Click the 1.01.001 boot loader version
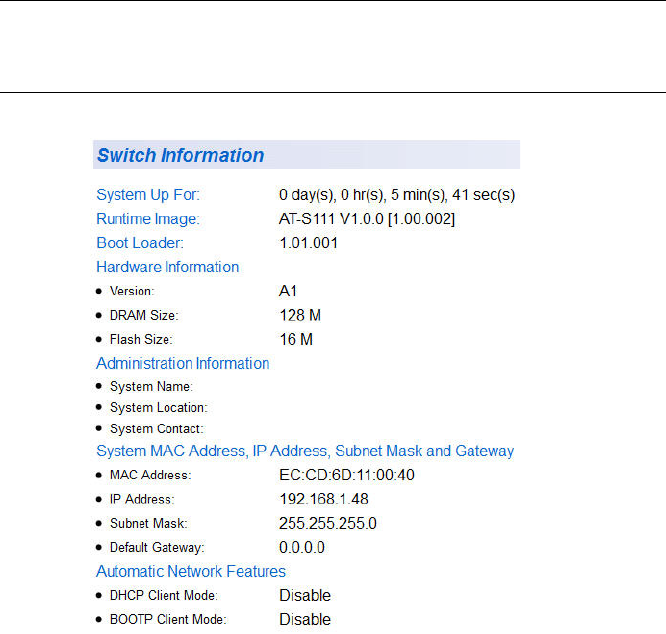This screenshot has height=634, width=666. [308, 243]
